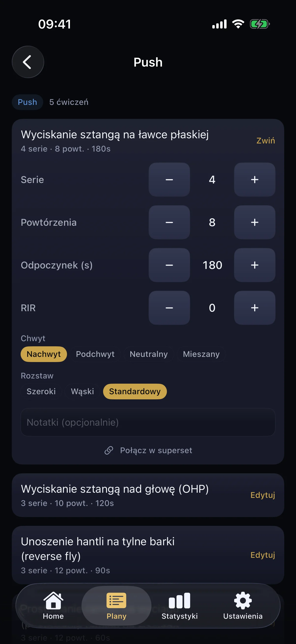Tap the Plany list icon

point(116,601)
